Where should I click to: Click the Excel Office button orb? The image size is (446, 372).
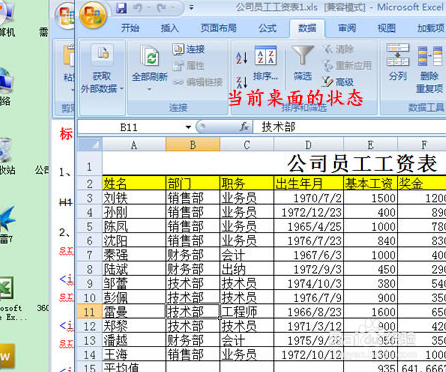[x=93, y=15]
